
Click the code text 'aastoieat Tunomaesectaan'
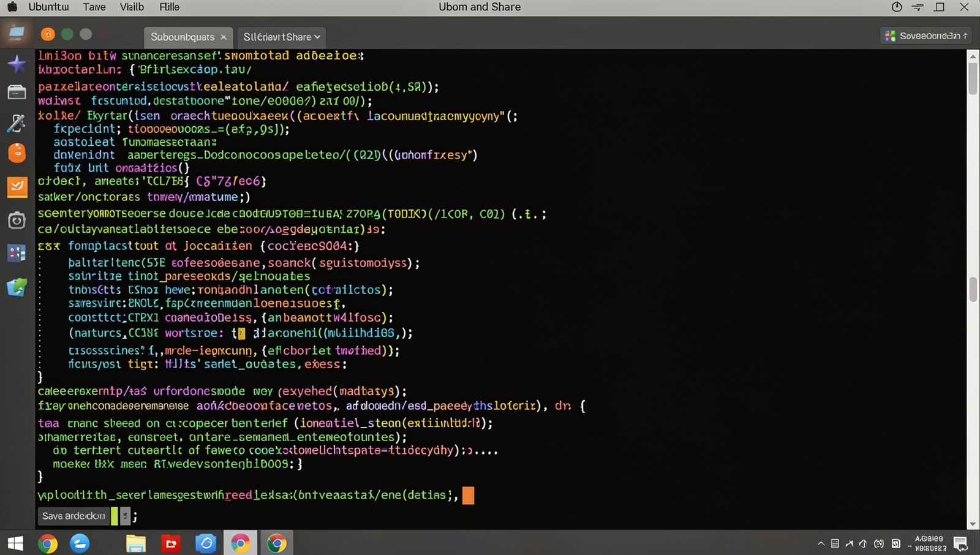(x=135, y=142)
